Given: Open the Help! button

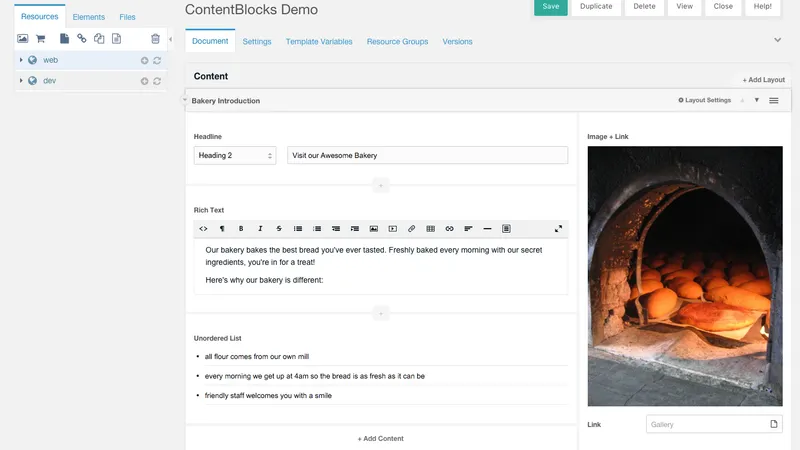Looking at the screenshot, I should click(763, 7).
